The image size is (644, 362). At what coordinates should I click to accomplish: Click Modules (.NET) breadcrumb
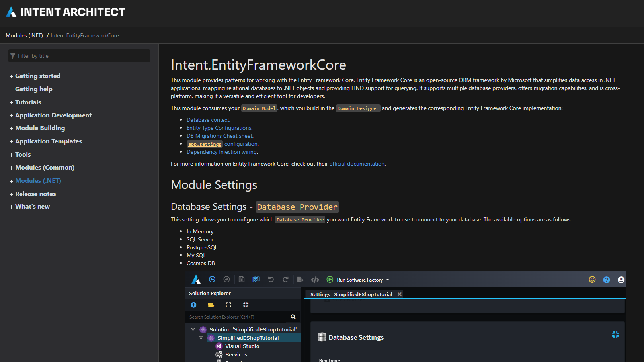point(24,35)
